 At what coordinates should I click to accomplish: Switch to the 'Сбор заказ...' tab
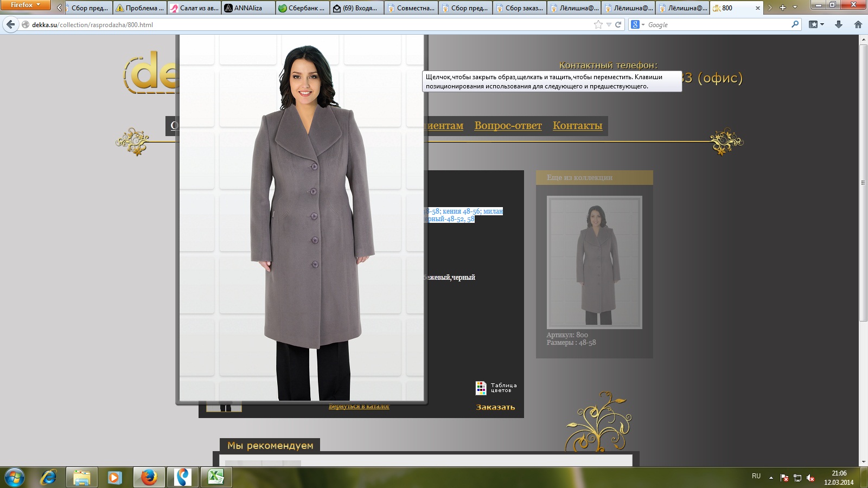(520, 8)
